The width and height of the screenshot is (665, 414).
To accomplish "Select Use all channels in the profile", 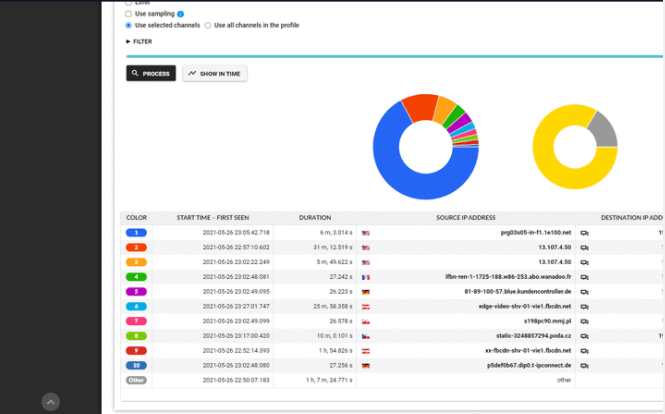I will tap(208, 25).
